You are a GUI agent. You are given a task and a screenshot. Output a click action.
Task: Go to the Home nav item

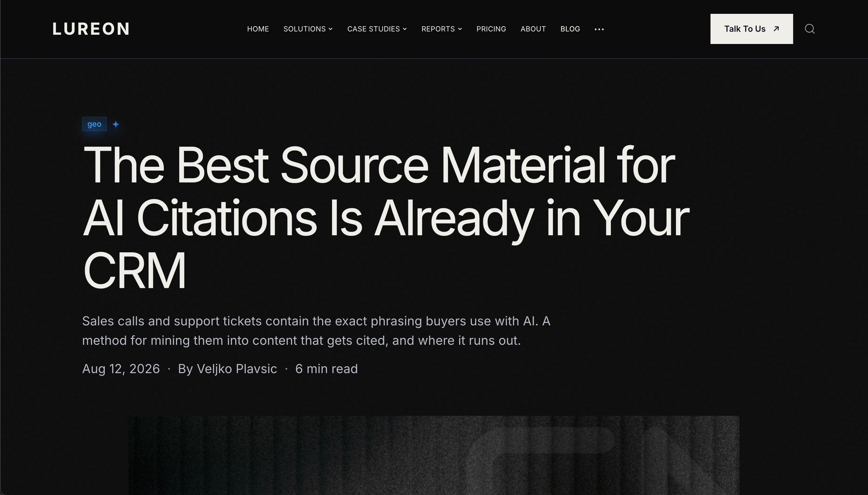click(x=258, y=29)
